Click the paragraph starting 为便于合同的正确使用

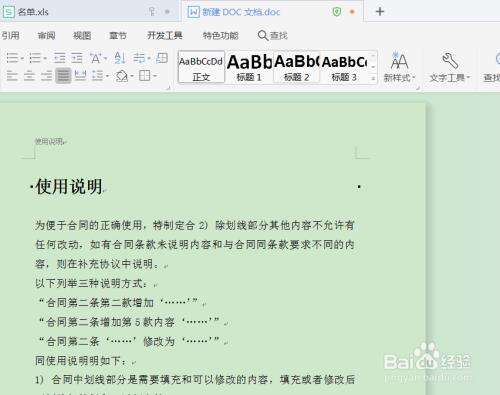tap(195, 245)
